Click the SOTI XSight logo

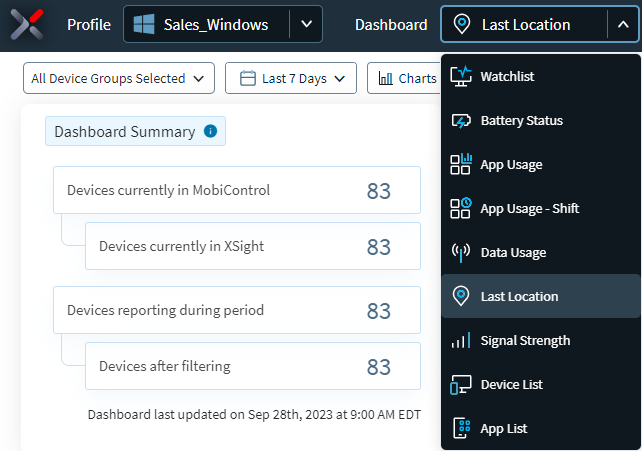(27, 25)
